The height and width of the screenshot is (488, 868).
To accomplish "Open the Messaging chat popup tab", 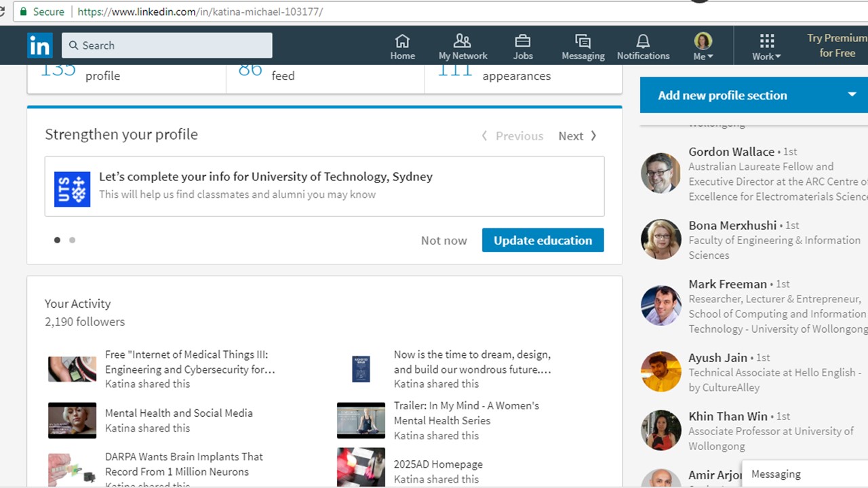I will click(804, 474).
